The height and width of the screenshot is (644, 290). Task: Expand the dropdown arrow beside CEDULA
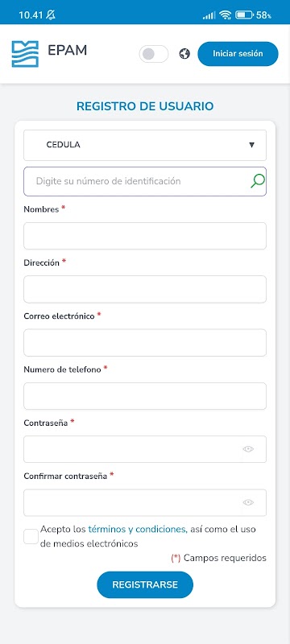pyautogui.click(x=252, y=145)
